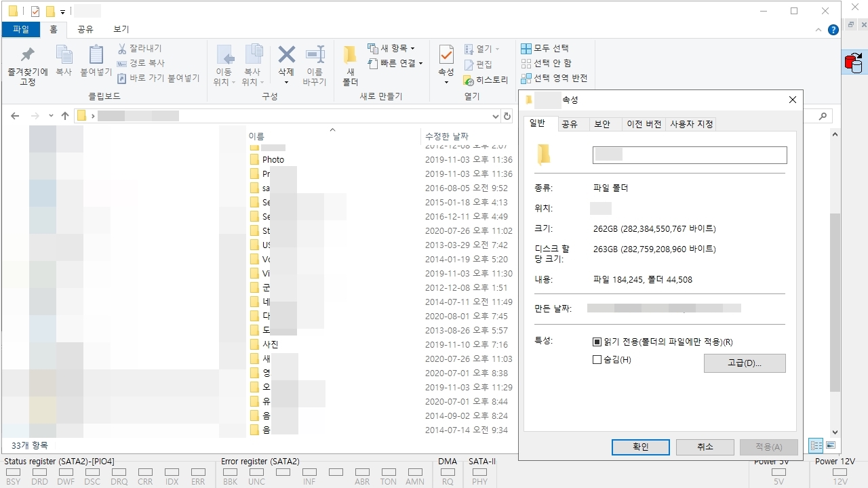Screen dimensions: 868x488
Task: Expand the address bar history dropdown
Action: click(496, 116)
